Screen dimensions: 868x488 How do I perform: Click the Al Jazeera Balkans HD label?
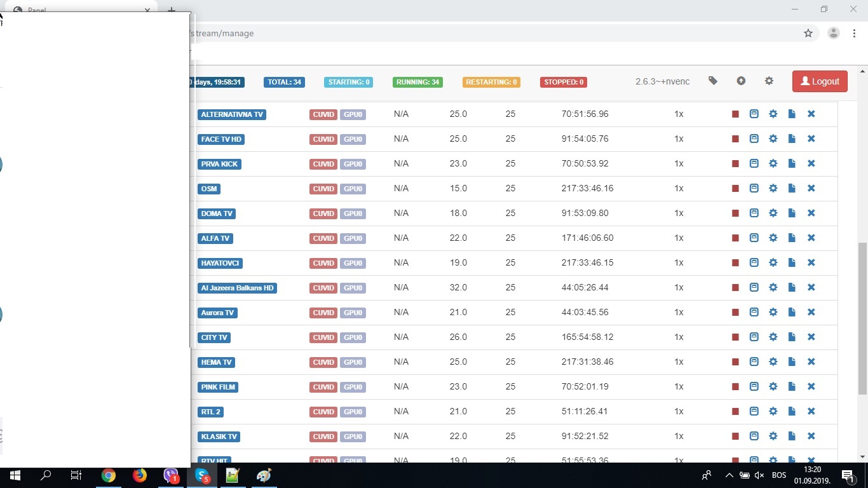point(237,288)
